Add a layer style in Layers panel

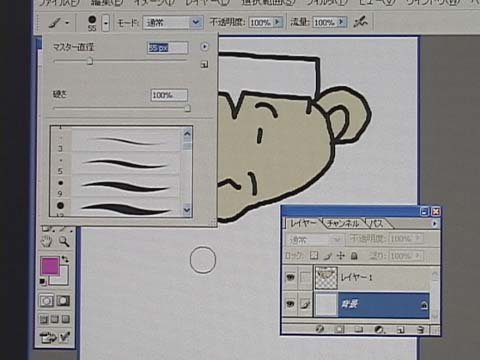pos(319,329)
